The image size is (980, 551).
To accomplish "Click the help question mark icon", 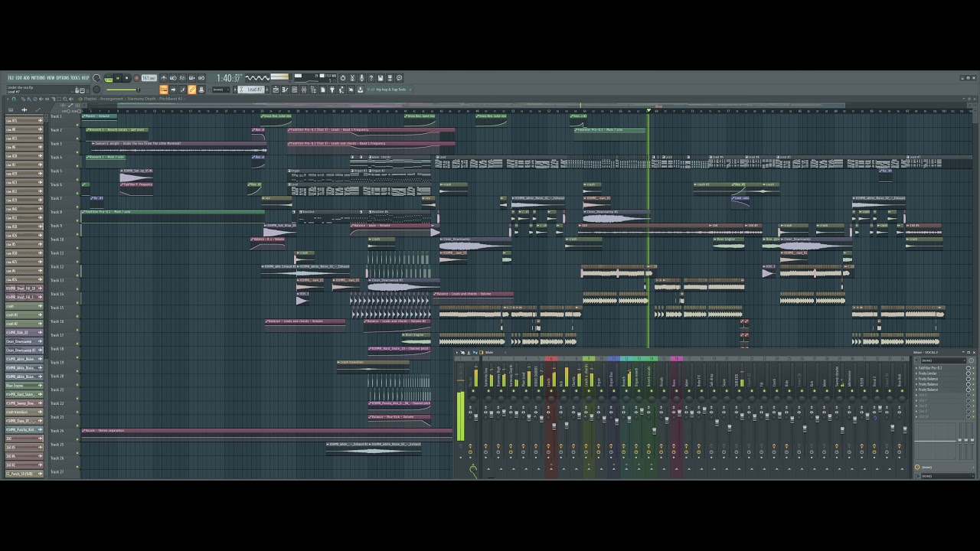I will [x=371, y=78].
